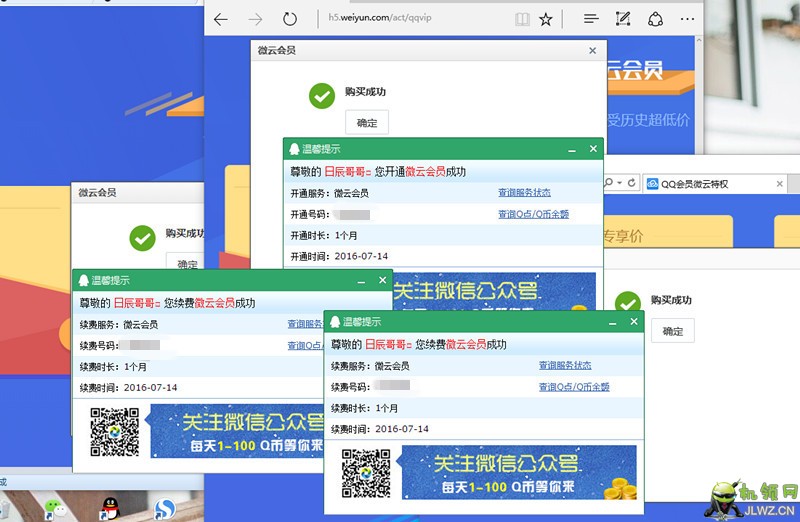Click 确定 in the right-side window
This screenshot has height=522, width=800.
(x=672, y=331)
